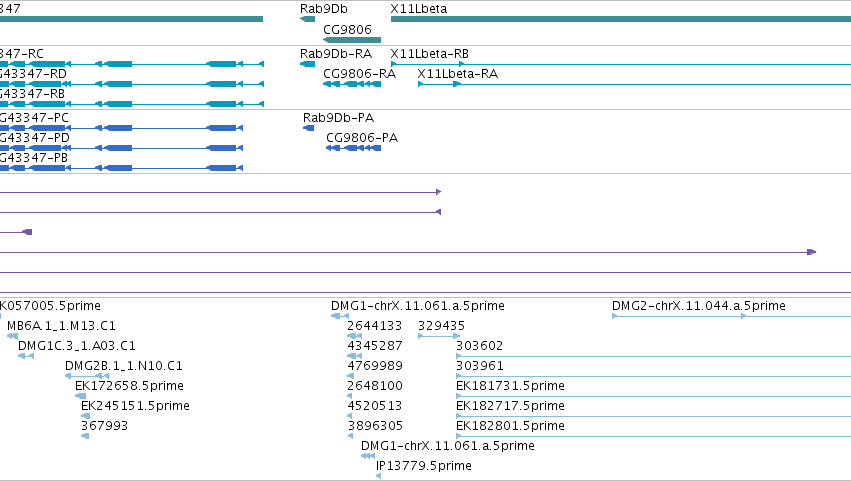Click the DMG2B.1_1.N10.C1 EST glyph

coord(87,376)
